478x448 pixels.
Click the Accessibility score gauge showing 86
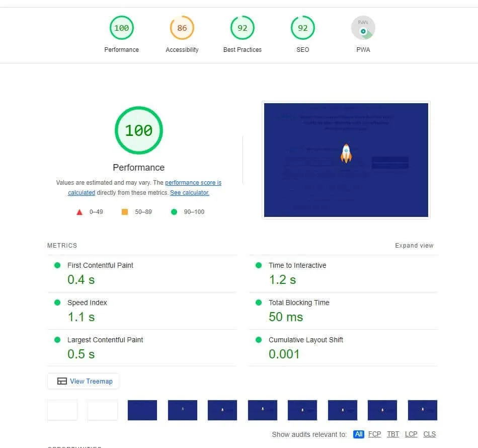182,28
